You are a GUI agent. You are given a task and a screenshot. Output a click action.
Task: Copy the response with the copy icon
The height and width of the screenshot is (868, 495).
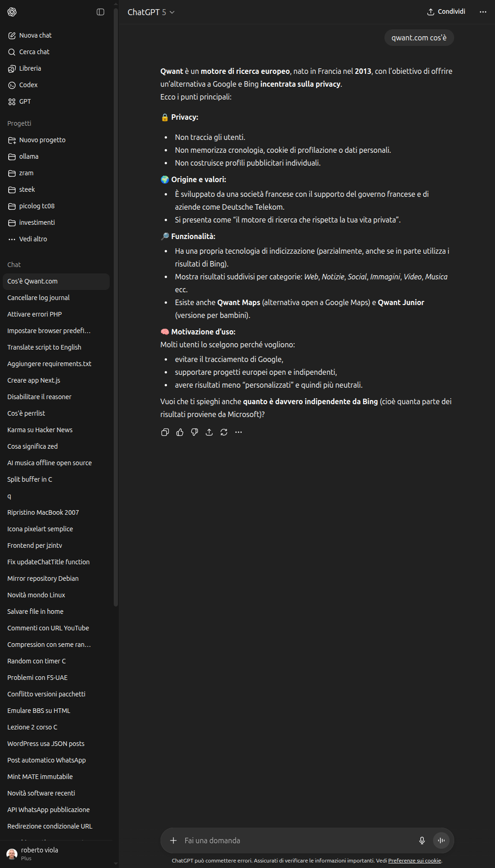click(x=165, y=432)
